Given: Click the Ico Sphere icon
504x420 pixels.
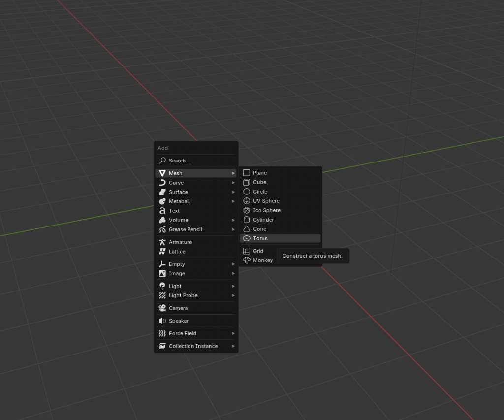Looking at the screenshot, I should 247,210.
